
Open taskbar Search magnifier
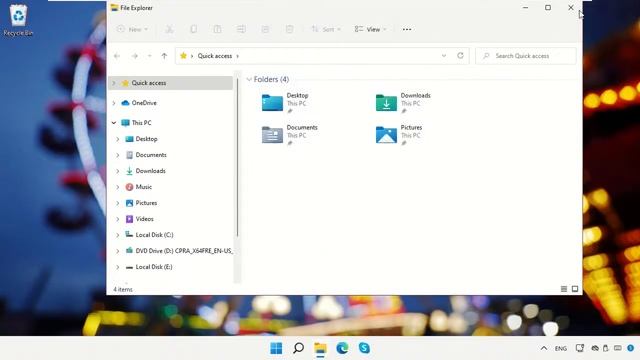298,348
